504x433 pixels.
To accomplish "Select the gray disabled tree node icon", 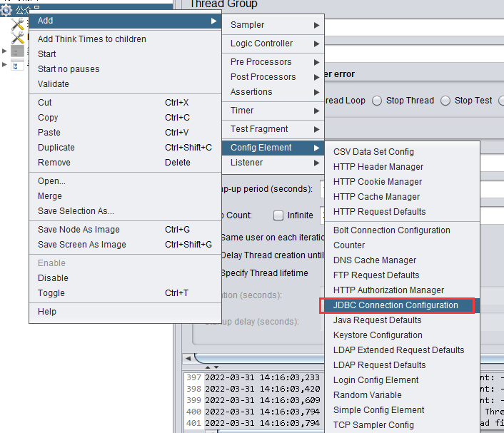I will click(x=17, y=51).
